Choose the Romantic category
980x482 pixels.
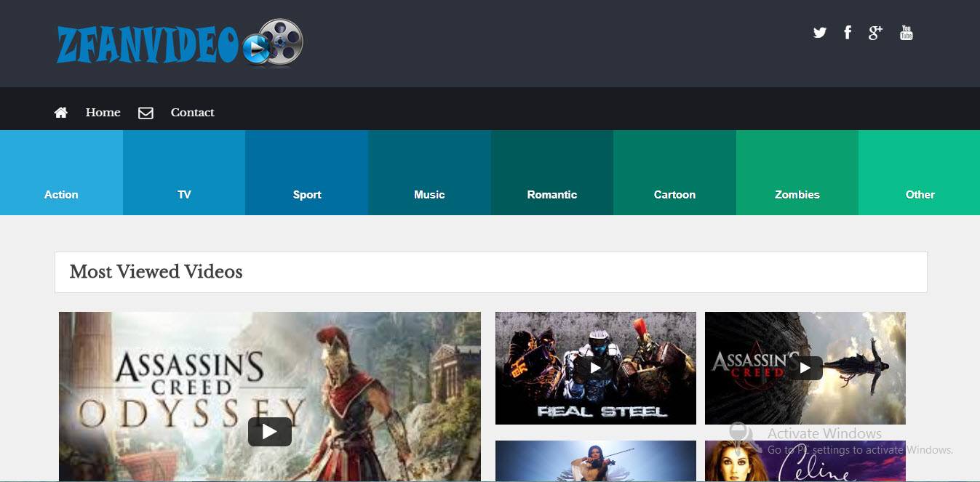click(552, 173)
